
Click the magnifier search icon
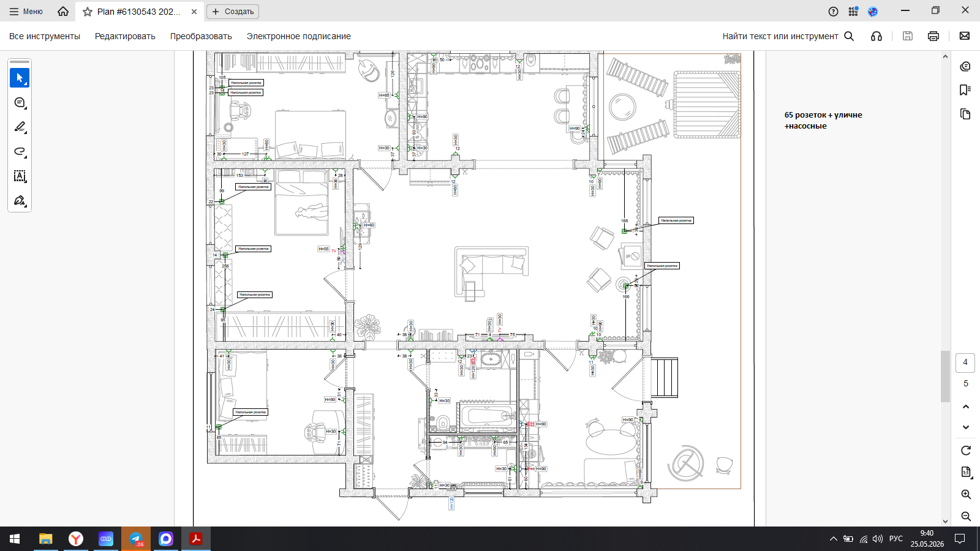[x=849, y=36]
